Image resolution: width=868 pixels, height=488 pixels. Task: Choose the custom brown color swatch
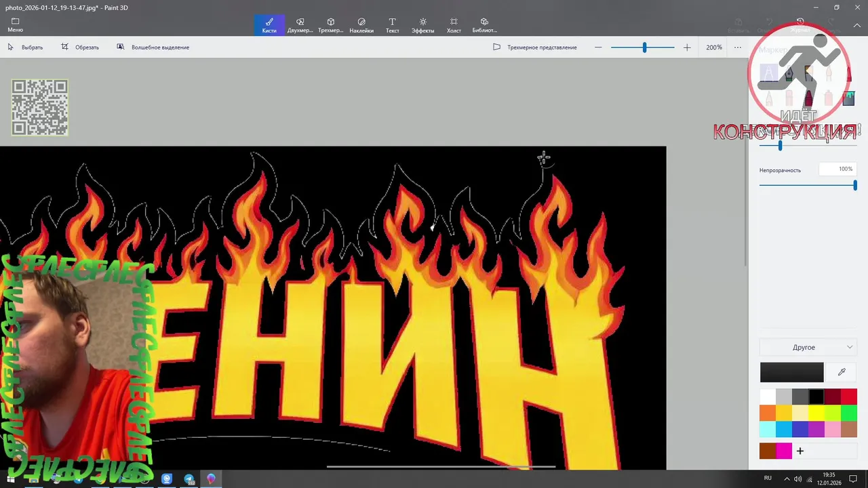coord(768,451)
